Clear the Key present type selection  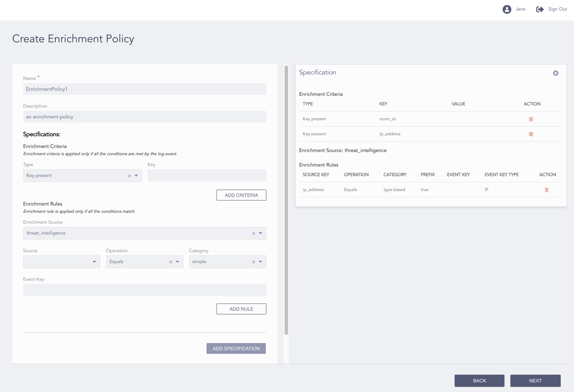click(129, 176)
